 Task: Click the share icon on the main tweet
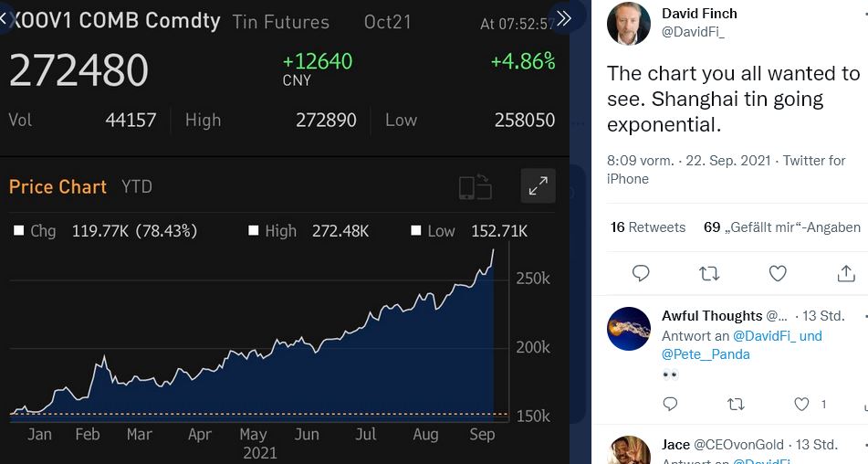click(846, 273)
